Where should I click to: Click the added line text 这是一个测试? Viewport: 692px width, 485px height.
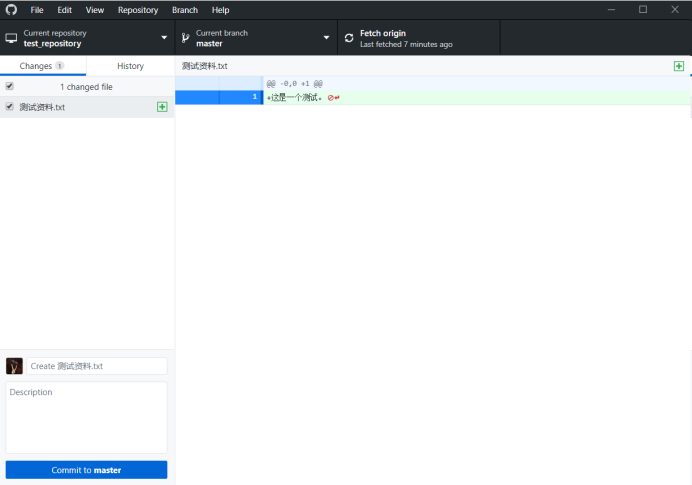(295, 98)
